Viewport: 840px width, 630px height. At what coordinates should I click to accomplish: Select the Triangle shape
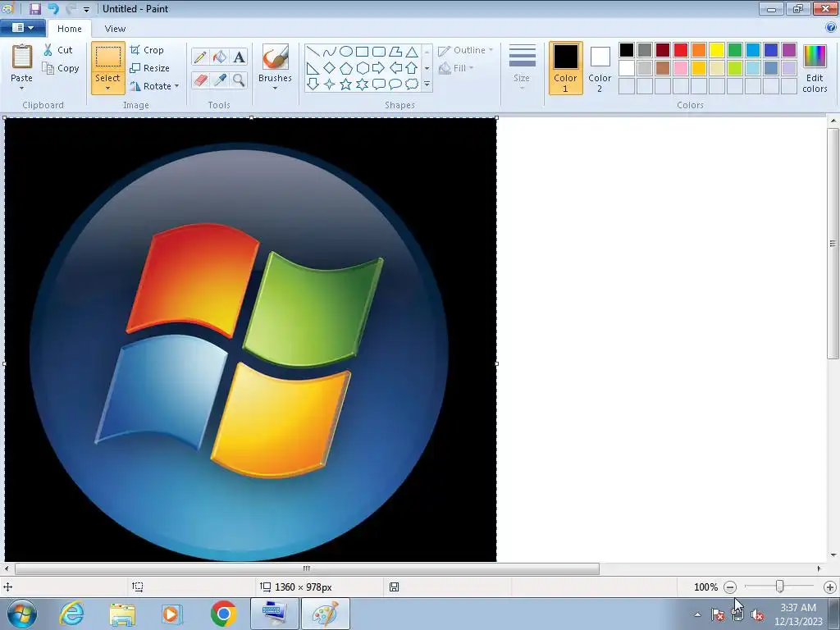click(412, 52)
